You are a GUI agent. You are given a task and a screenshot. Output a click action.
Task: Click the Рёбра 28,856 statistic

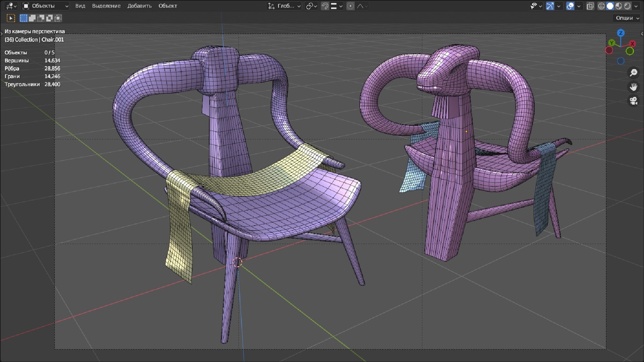coord(32,68)
